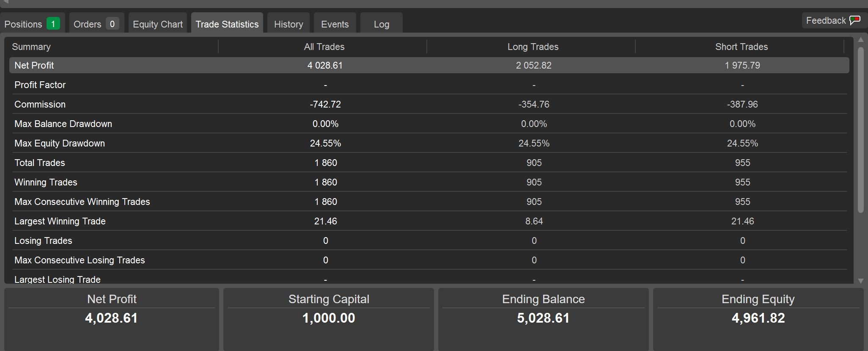Select the Max Equity Drawdown row
The height and width of the screenshot is (351, 868).
point(60,143)
